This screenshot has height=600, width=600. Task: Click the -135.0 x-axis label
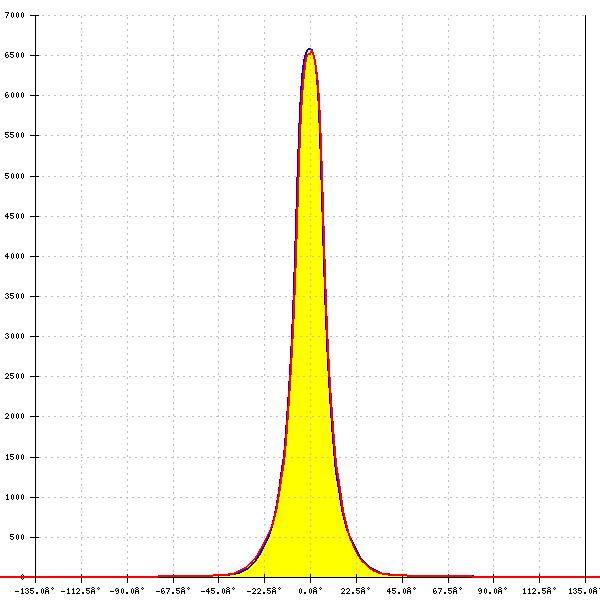coord(34,591)
